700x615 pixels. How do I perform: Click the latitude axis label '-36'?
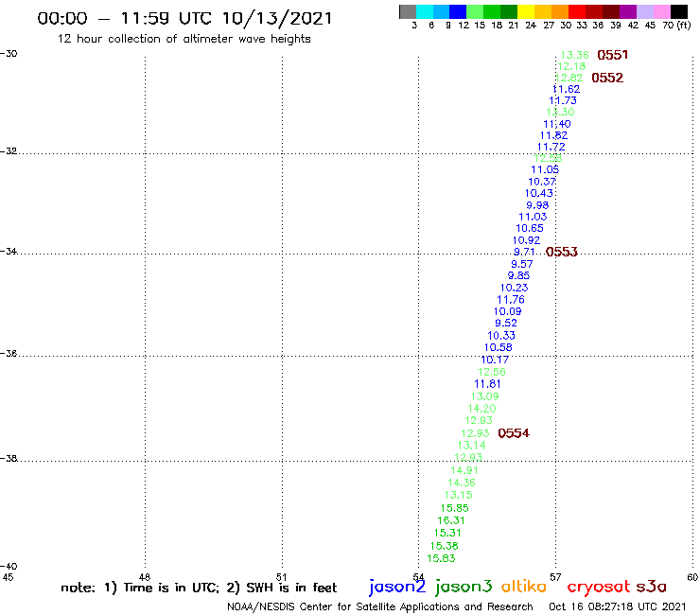[9, 354]
